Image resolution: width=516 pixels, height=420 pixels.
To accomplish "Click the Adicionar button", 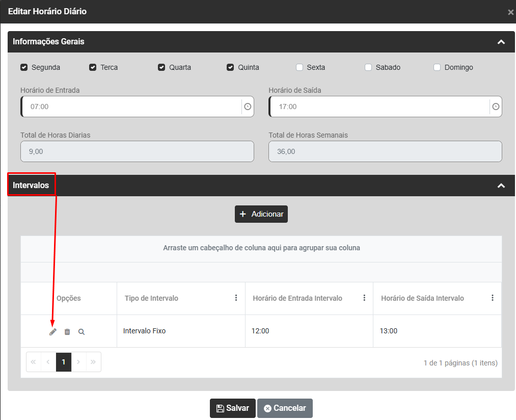I will tap(261, 214).
